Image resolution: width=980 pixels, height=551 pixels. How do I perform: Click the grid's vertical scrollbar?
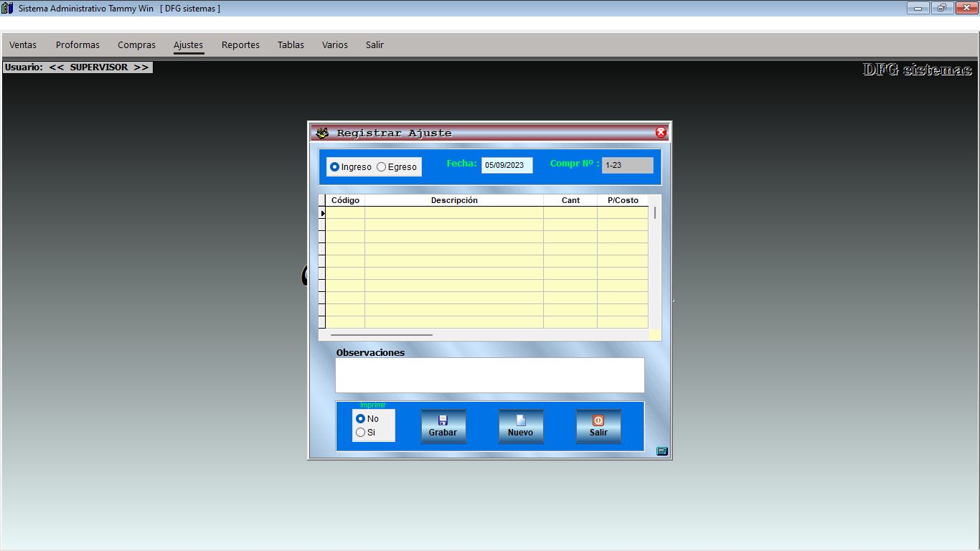pos(655,262)
